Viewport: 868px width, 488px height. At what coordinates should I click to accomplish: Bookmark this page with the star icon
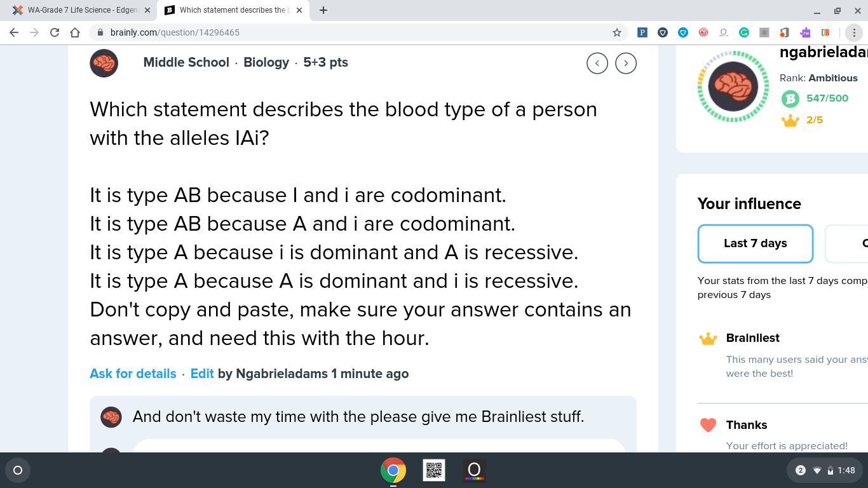tap(616, 32)
